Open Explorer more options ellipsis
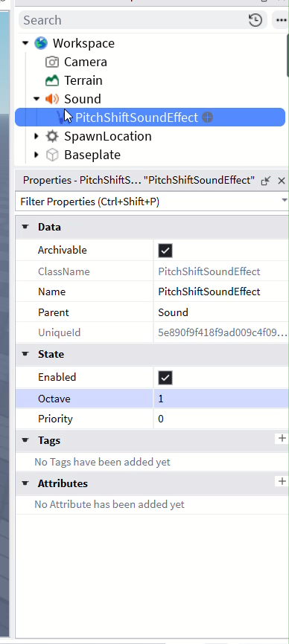This screenshot has height=644, width=289. pos(282,20)
